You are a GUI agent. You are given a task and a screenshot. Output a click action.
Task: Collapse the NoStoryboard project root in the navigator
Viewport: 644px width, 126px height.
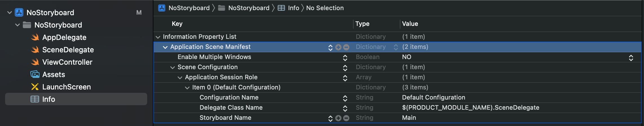pyautogui.click(x=10, y=13)
